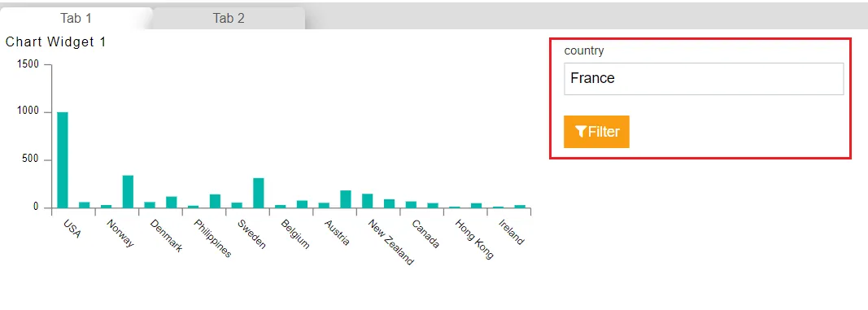Click the Canada axis label
The height and width of the screenshot is (310, 868).
(x=425, y=234)
